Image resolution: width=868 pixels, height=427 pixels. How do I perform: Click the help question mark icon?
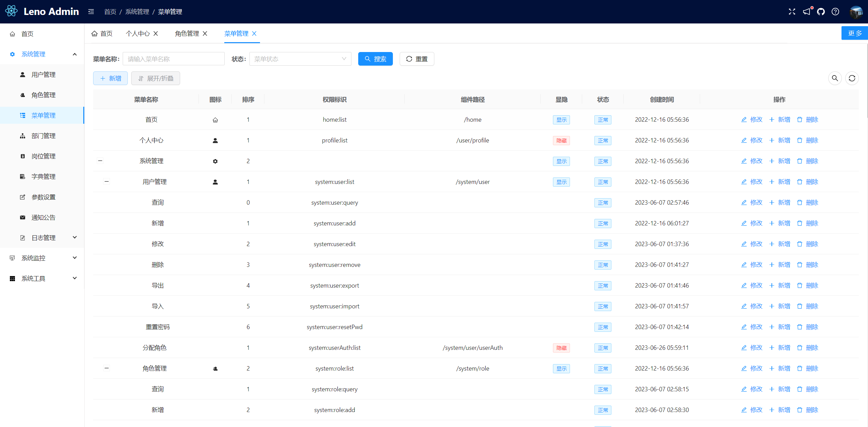click(x=835, y=12)
